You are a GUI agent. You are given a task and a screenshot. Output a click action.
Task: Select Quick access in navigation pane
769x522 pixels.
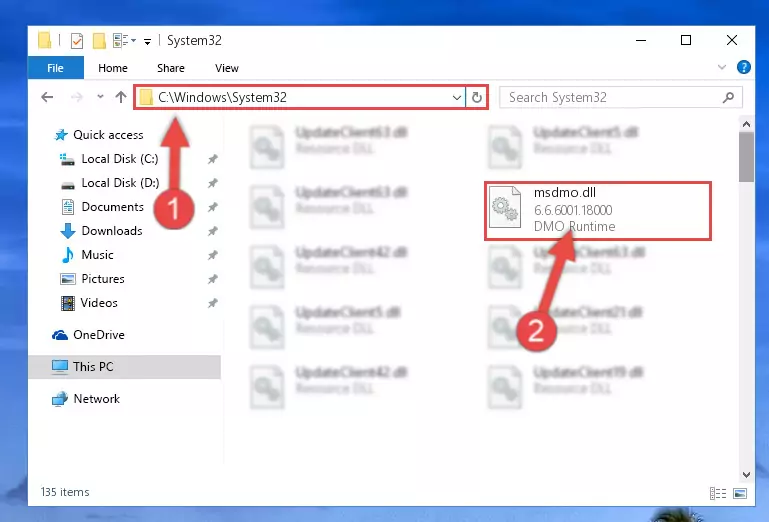[x=99, y=134]
